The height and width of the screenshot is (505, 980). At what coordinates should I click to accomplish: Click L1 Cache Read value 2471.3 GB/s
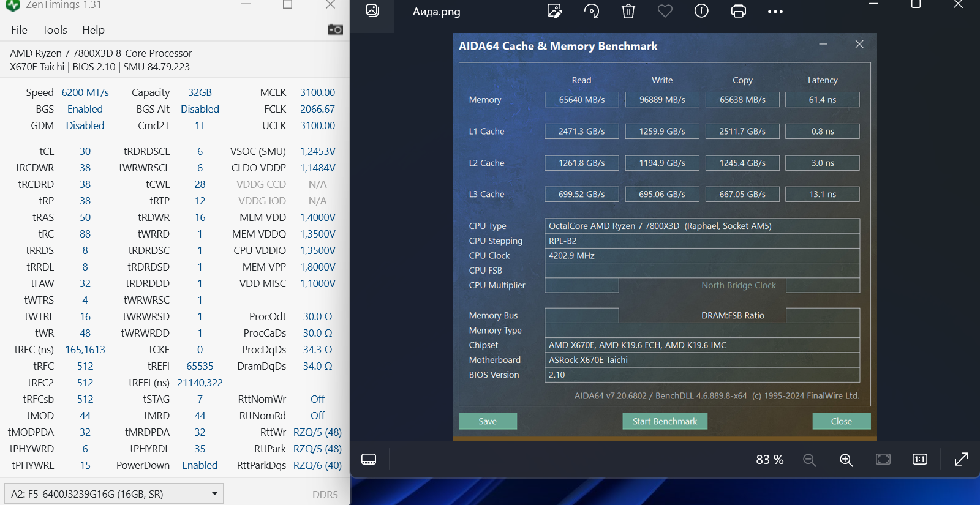point(582,132)
